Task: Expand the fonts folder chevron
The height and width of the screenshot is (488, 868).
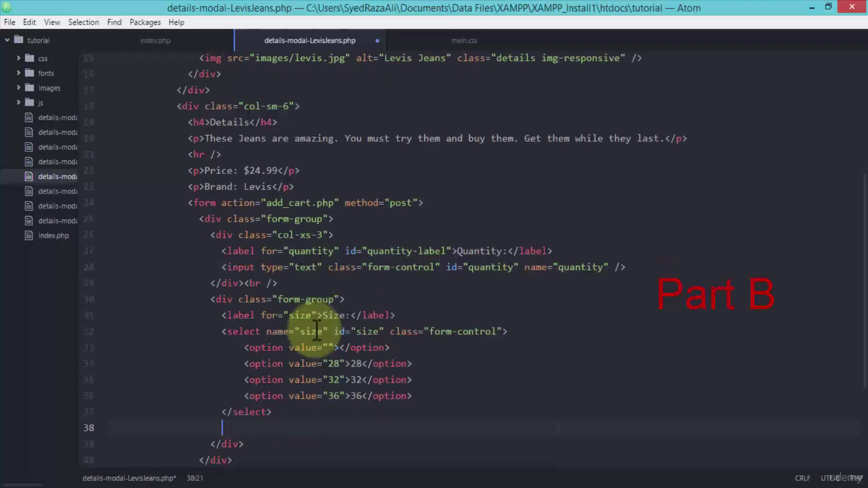Action: [19, 73]
